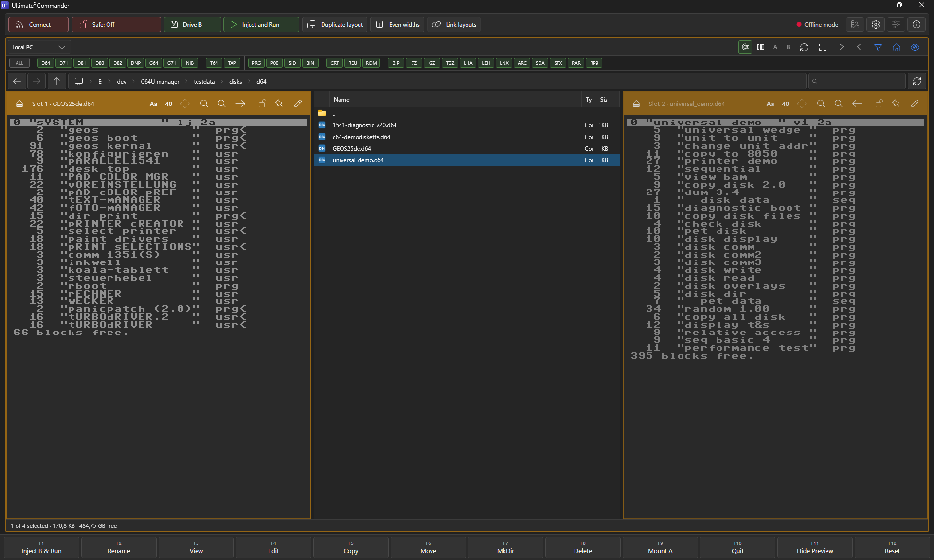Click the left chevron in panel toolbar
This screenshot has width=934, height=560.
coord(859,47)
